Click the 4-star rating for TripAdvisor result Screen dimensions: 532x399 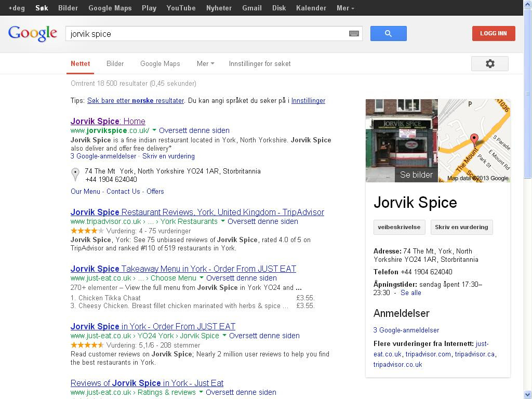[87, 231]
